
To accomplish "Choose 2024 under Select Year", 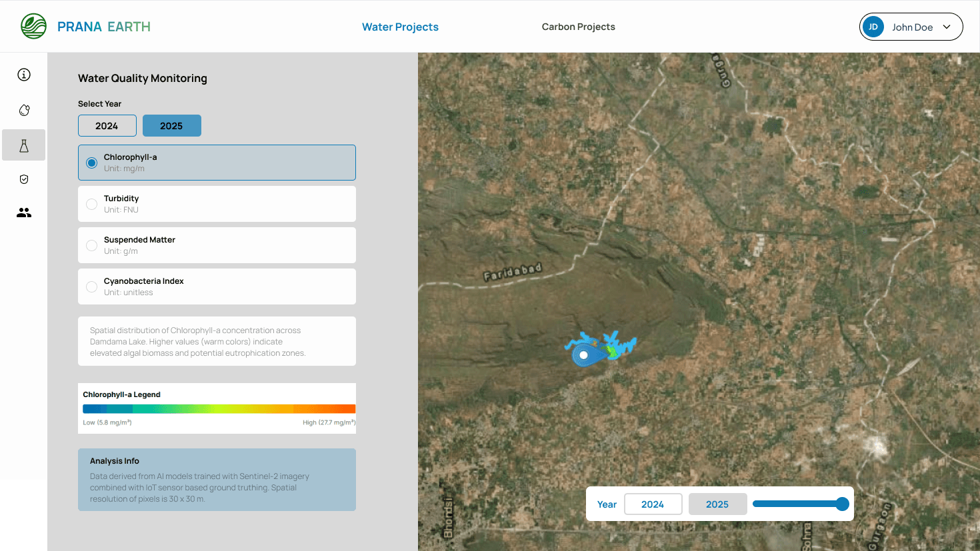I will (107, 126).
